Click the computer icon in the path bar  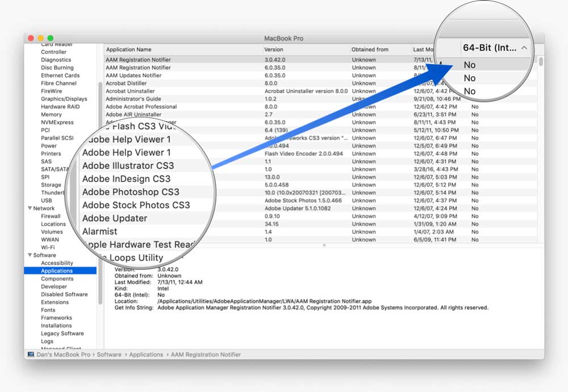coord(30,355)
